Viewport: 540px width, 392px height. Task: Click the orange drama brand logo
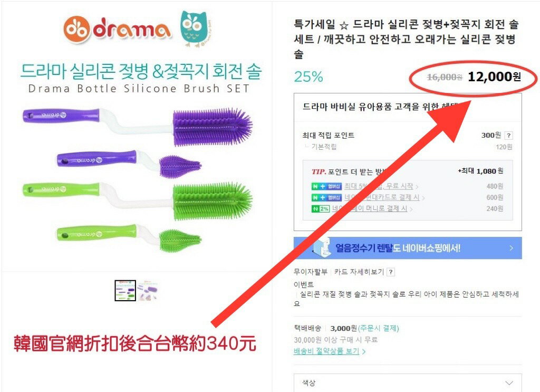117,30
